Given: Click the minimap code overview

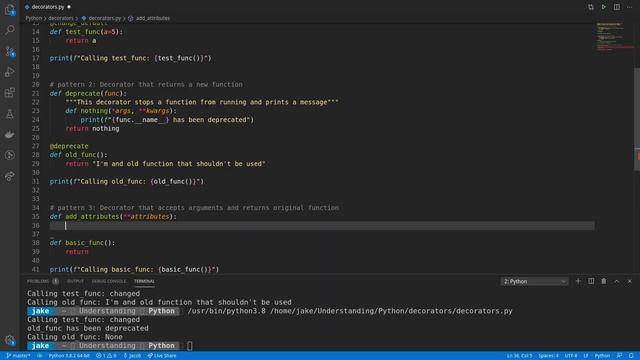Looking at the screenshot, I should 614,37.
